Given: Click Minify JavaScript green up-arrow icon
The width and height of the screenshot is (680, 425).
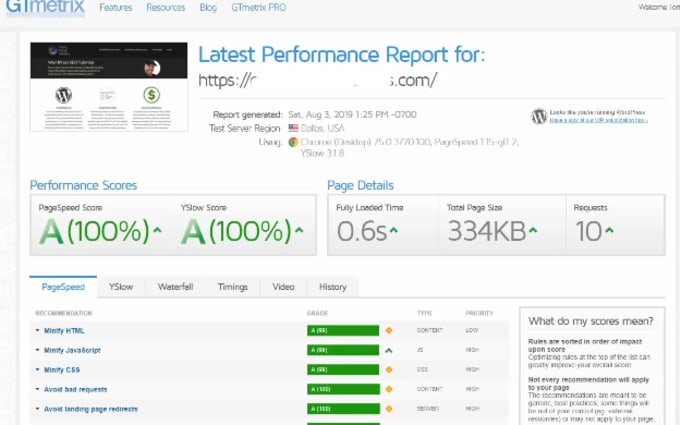Looking at the screenshot, I should 389,350.
